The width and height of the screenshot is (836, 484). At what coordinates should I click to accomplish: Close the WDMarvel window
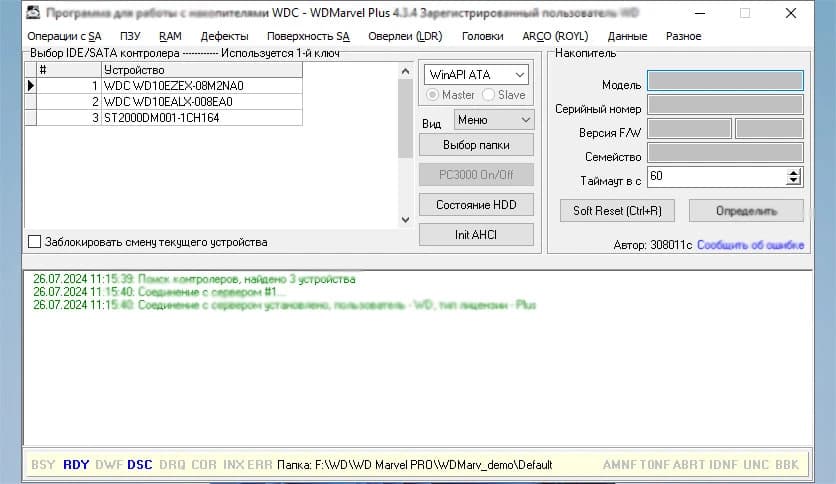(x=791, y=13)
